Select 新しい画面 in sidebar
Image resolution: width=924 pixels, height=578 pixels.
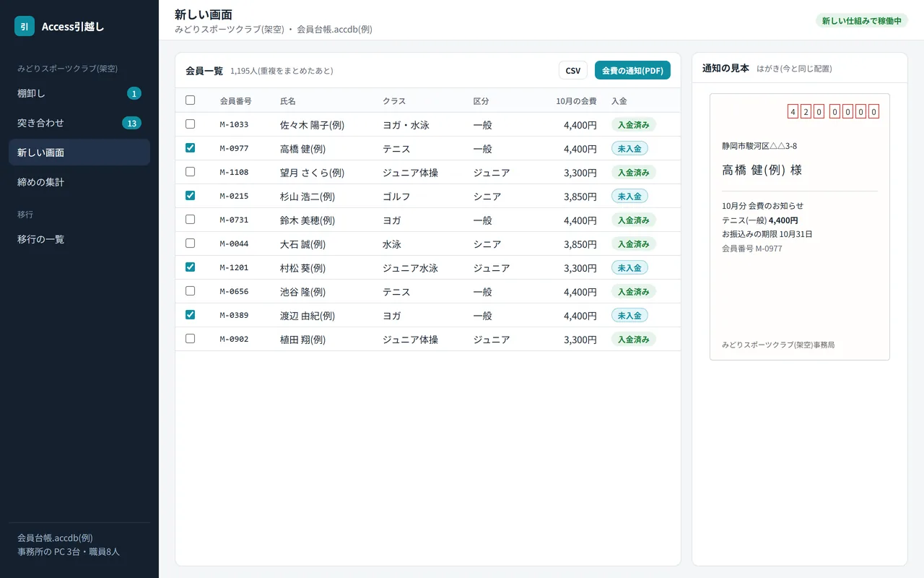(79, 152)
